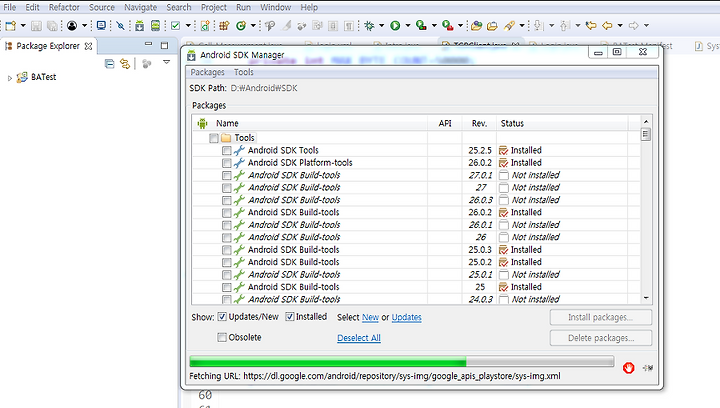The width and height of the screenshot is (720, 408).
Task: Open the New wizard dropdown arrow
Action: [23, 26]
